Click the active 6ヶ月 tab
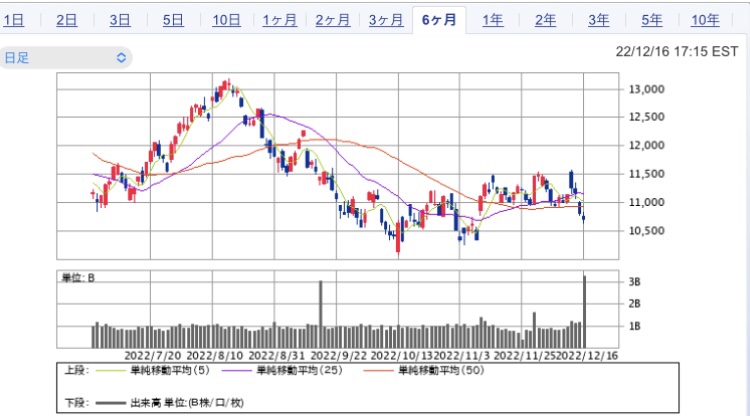The image size is (750, 416). (x=439, y=20)
